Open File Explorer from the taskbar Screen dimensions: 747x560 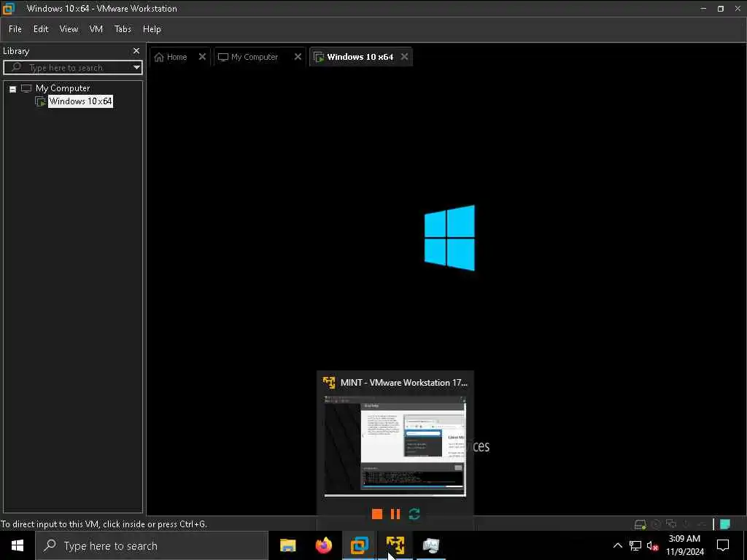287,545
